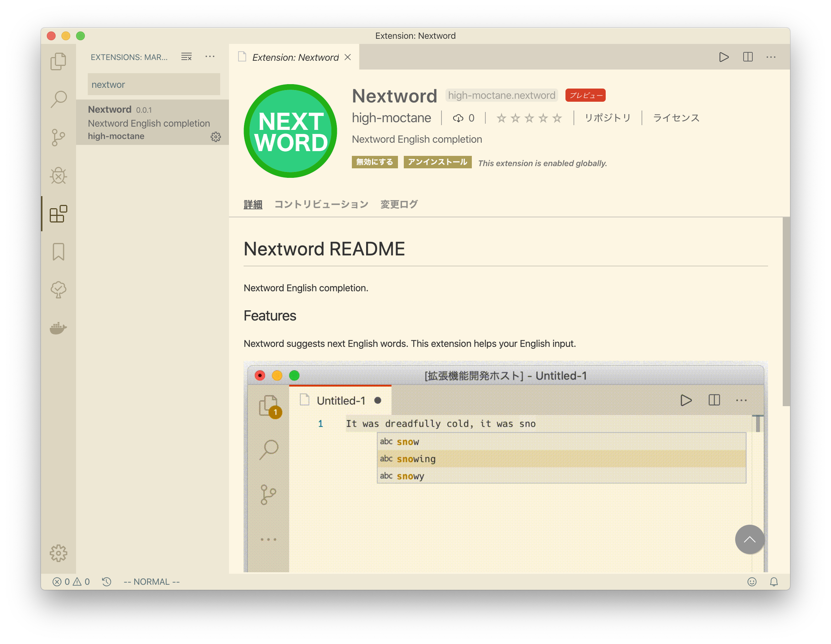
Task: Open the gear menu on Nextword list item
Action: (x=216, y=136)
